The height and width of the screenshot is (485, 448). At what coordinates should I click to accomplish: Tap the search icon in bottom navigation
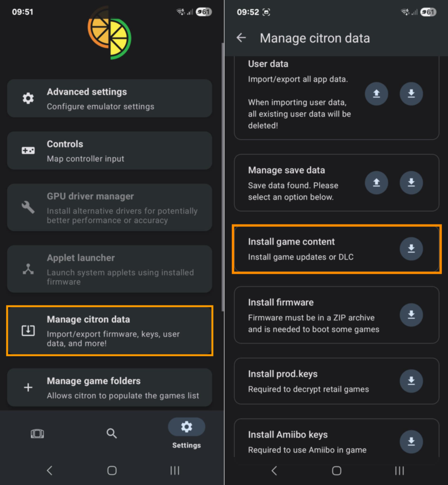pos(112,433)
